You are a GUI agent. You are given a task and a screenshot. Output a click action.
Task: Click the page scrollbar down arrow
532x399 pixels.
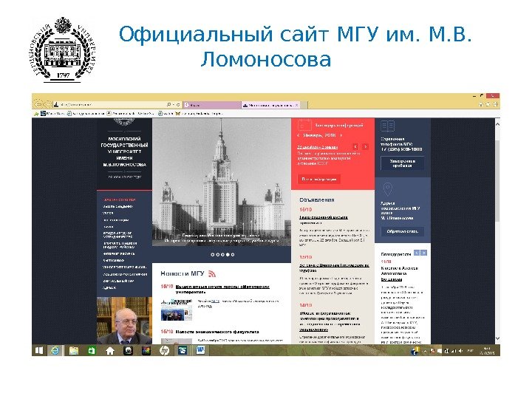[497, 338]
